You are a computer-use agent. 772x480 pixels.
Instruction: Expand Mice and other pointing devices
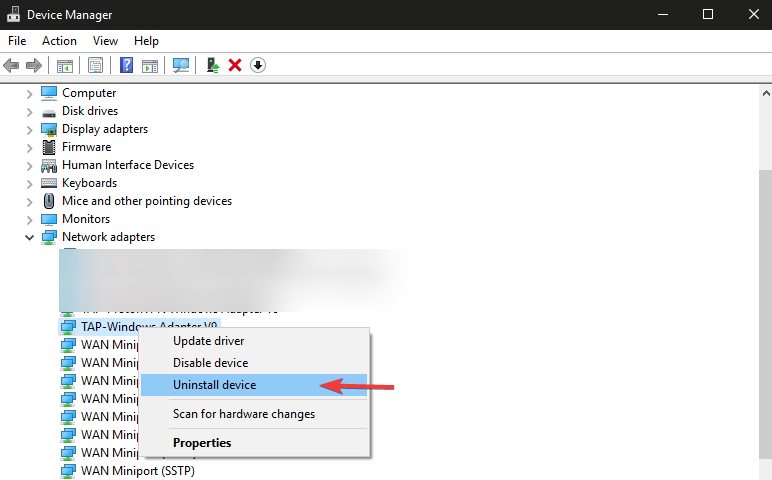click(30, 202)
